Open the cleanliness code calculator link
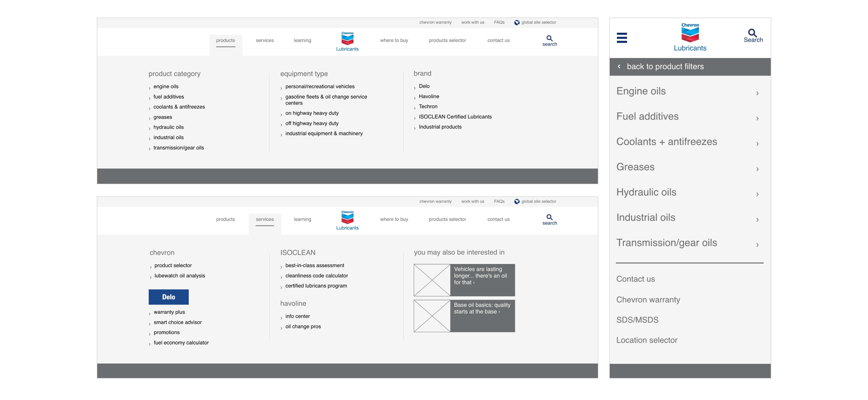868x400 pixels. tap(316, 275)
